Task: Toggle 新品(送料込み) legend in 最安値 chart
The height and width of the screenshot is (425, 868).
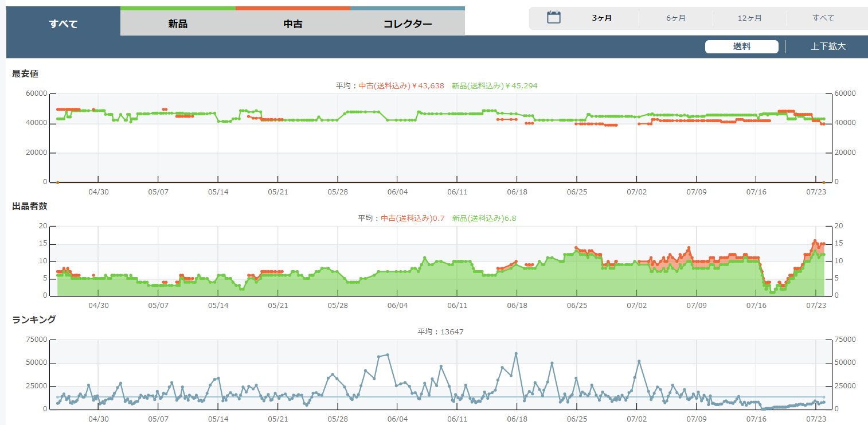Action: 494,85
